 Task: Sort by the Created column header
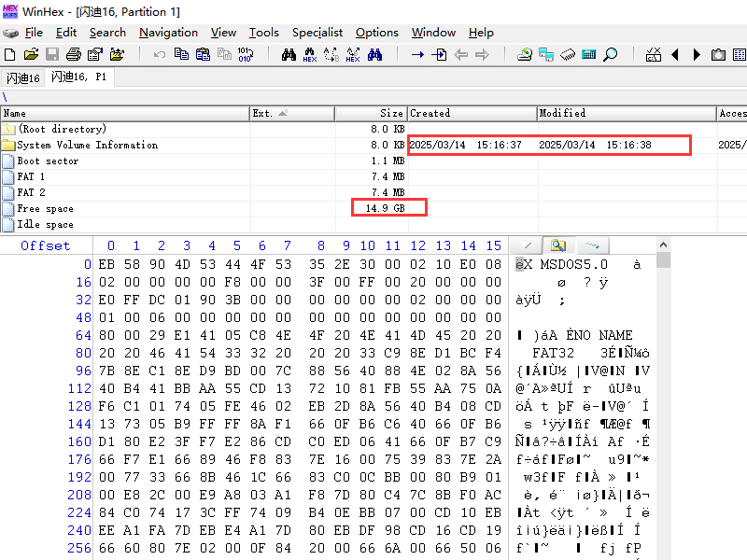click(472, 113)
